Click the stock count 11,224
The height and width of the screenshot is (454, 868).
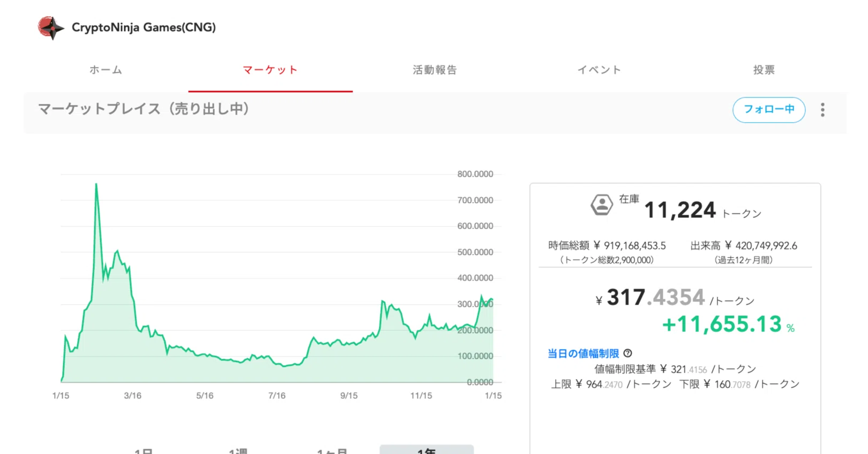pos(679,210)
